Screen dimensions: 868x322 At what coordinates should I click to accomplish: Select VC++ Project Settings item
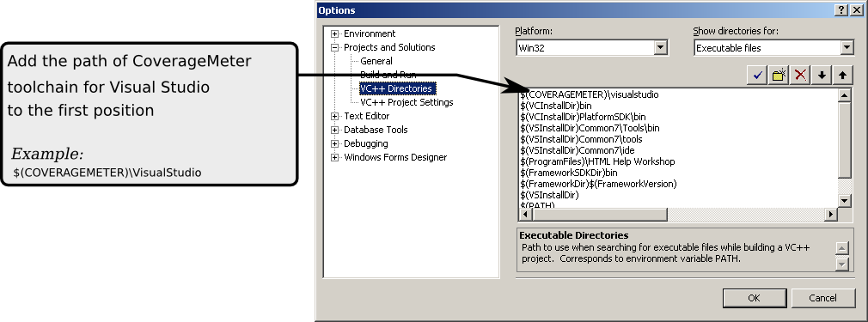(x=406, y=102)
